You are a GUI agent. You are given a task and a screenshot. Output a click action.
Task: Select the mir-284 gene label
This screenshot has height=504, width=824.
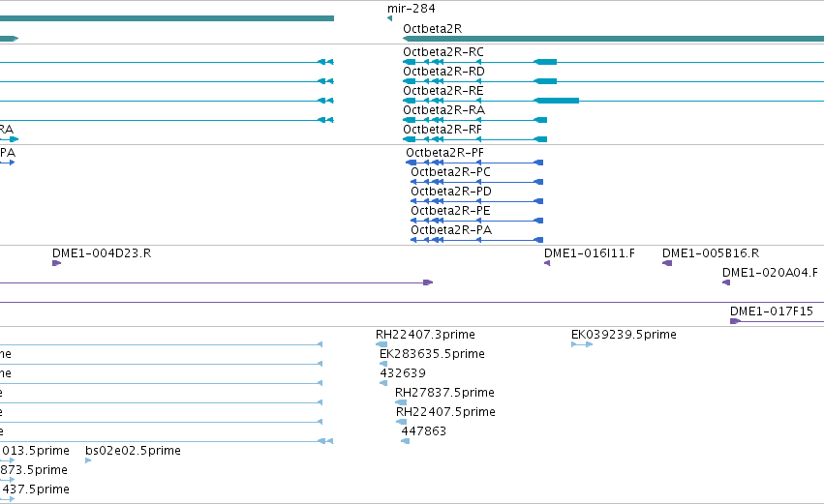411,9
